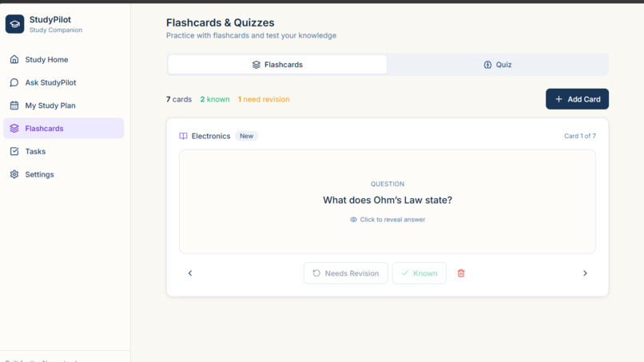This screenshot has height=362, width=644.
Task: Click the New status badge
Action: click(246, 136)
